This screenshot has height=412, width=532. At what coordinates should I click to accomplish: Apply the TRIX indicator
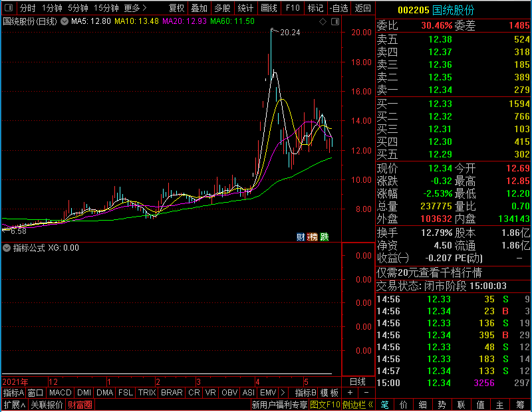point(147,393)
